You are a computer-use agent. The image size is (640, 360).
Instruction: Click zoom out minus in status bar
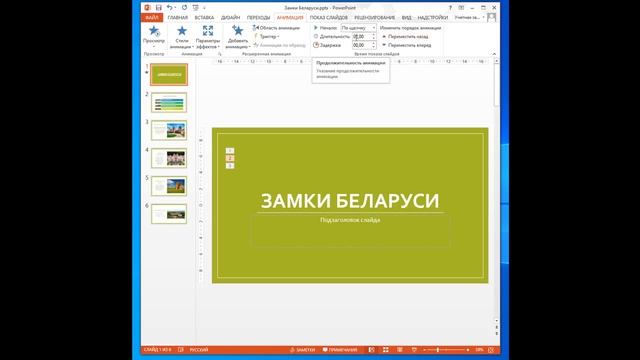(x=424, y=350)
